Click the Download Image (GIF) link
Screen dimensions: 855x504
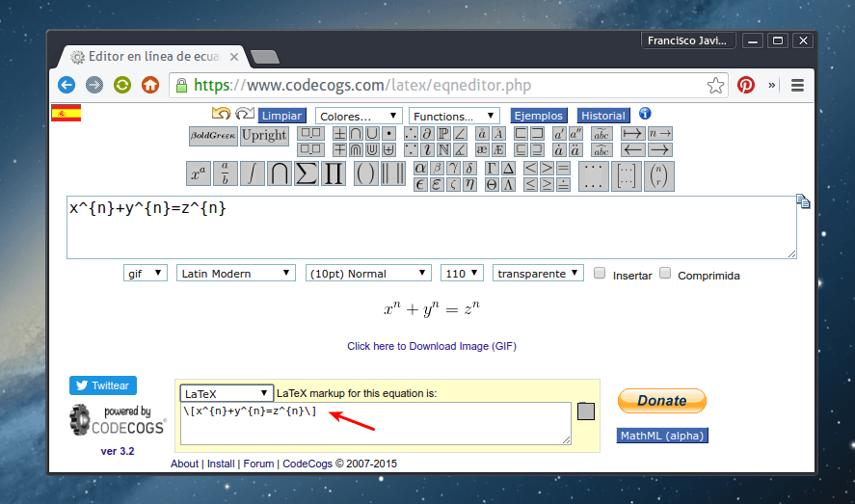pyautogui.click(x=432, y=346)
